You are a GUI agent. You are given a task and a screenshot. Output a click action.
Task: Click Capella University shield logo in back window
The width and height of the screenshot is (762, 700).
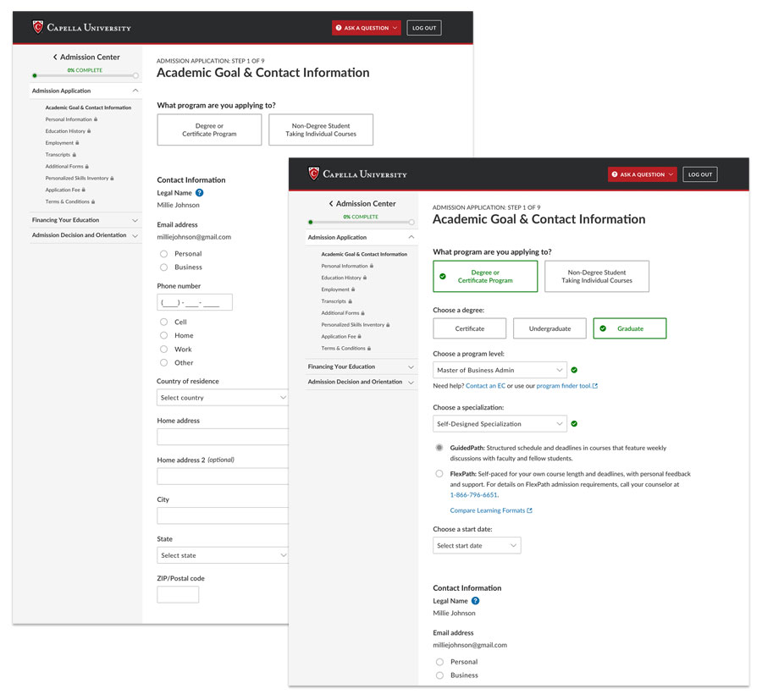pos(37,27)
